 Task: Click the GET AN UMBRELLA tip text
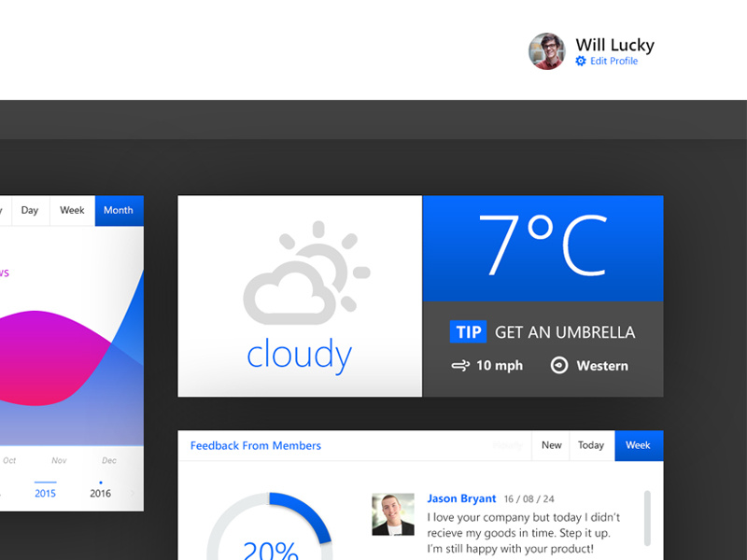click(x=565, y=332)
